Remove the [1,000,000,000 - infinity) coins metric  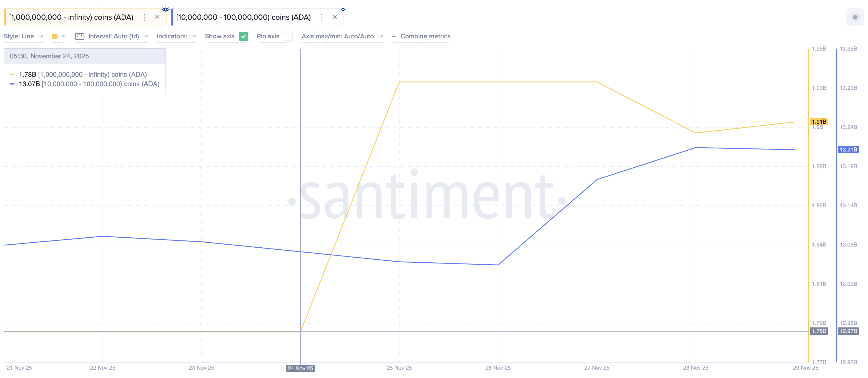[157, 17]
